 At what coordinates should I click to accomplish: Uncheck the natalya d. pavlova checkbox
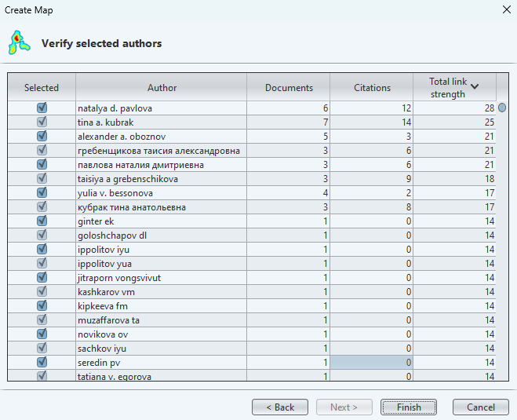point(42,108)
